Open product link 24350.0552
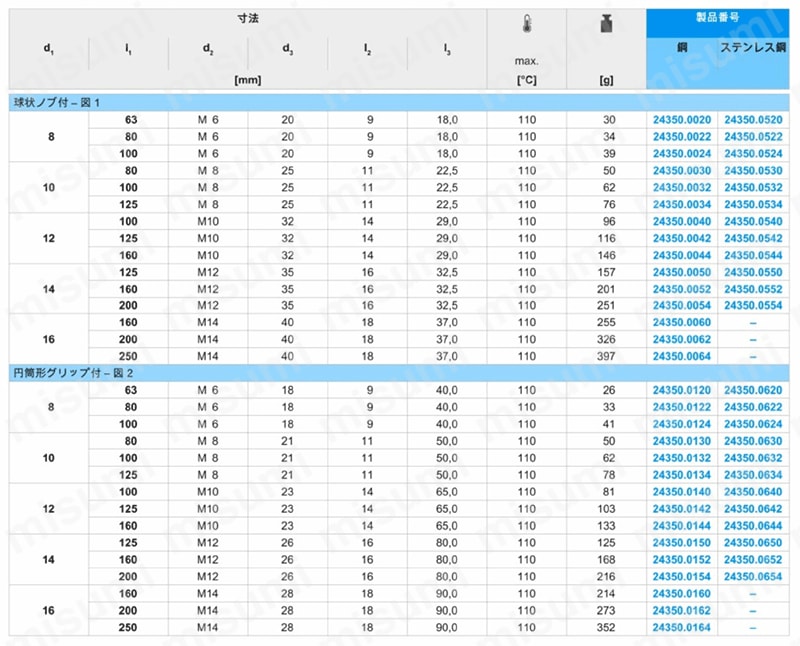The image size is (800, 646). [753, 289]
